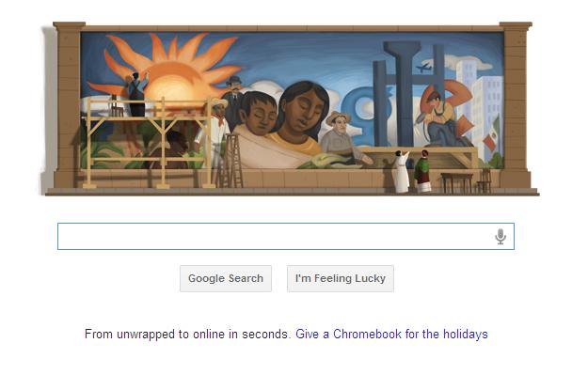Click the woman in white dress
The image size is (588, 390).
[401, 172]
